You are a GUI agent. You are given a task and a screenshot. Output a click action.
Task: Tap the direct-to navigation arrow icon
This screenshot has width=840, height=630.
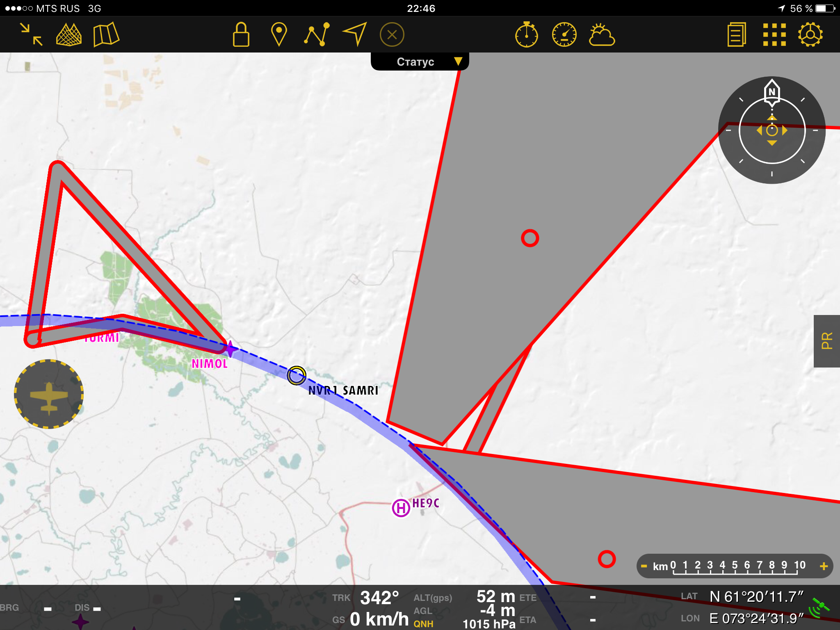point(355,34)
